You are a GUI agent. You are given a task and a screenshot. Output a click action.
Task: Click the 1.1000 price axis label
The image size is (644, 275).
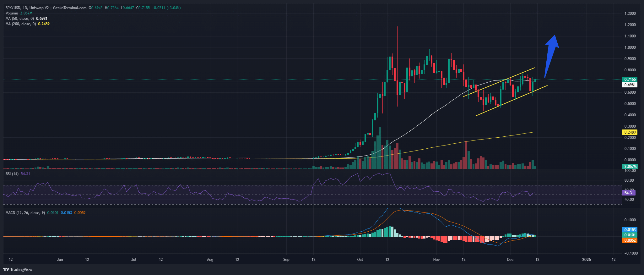pyautogui.click(x=630, y=36)
